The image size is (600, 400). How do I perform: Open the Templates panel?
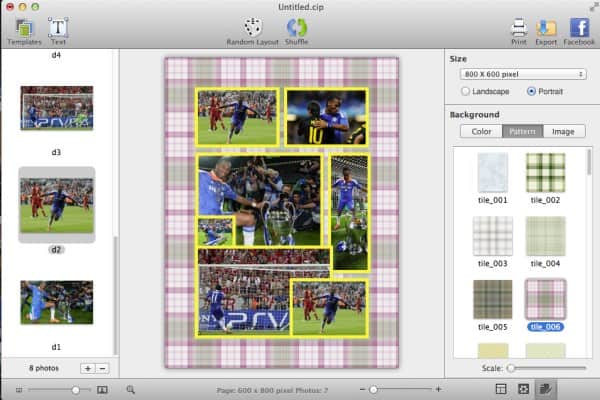(x=24, y=28)
